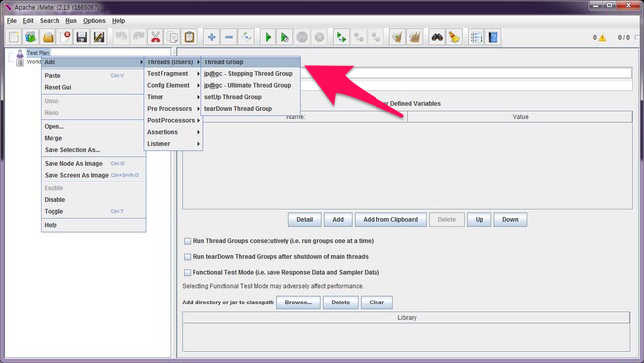Select Disable in context menu
Image resolution: width=644 pixels, height=363 pixels.
[93, 199]
